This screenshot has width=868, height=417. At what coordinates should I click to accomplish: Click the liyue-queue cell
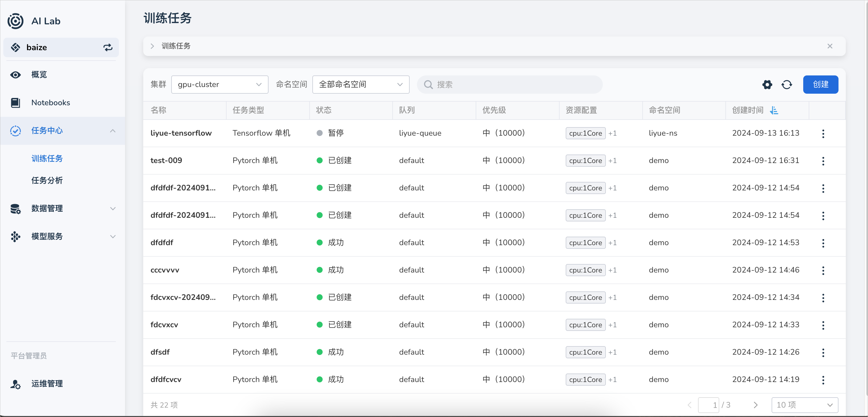(420, 133)
